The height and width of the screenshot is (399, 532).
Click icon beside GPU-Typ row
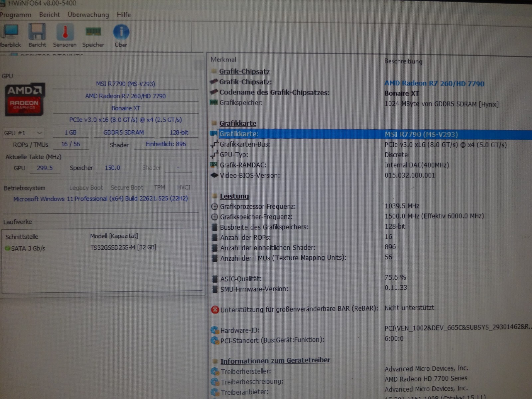coord(214,154)
